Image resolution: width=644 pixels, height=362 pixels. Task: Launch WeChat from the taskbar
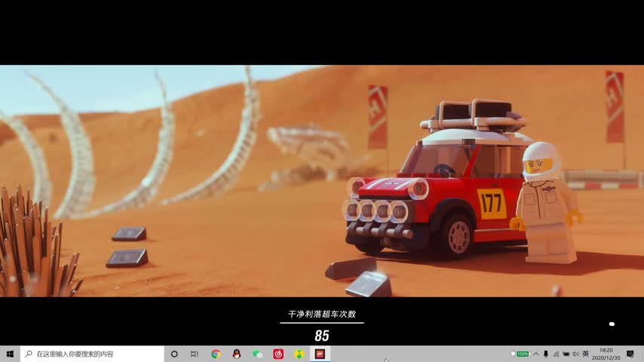(x=258, y=354)
